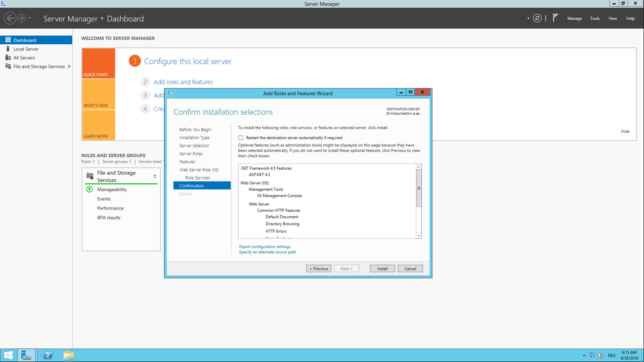Open File Explorer from the taskbar
This screenshot has width=644, height=362.
[x=68, y=355]
